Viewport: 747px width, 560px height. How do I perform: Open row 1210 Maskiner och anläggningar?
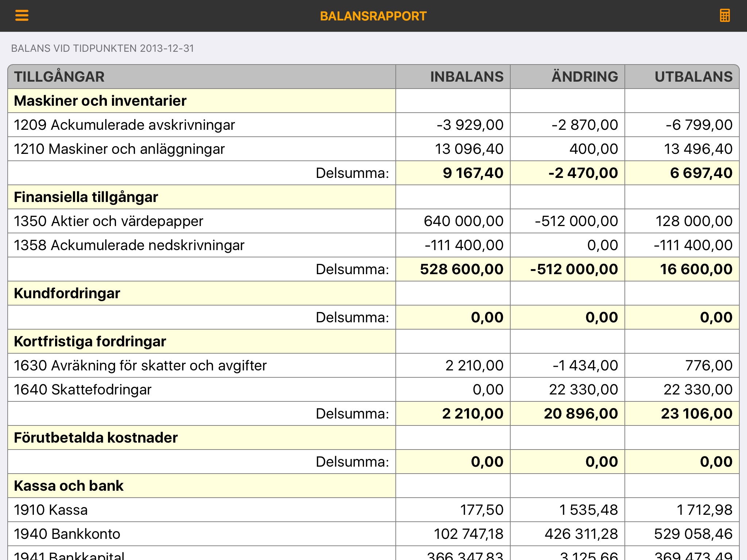373,149
